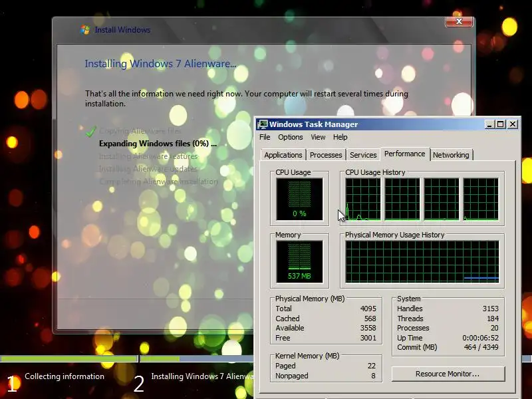Click the Handles value 3153
The width and height of the screenshot is (532, 399).
[x=491, y=309]
